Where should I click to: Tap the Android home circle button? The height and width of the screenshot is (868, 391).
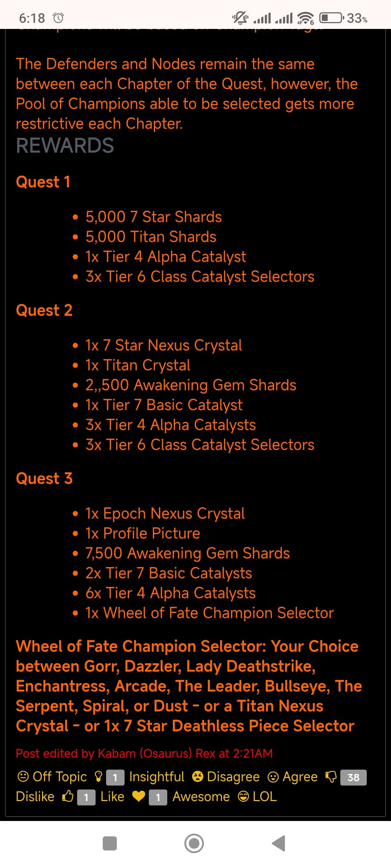coord(194,843)
